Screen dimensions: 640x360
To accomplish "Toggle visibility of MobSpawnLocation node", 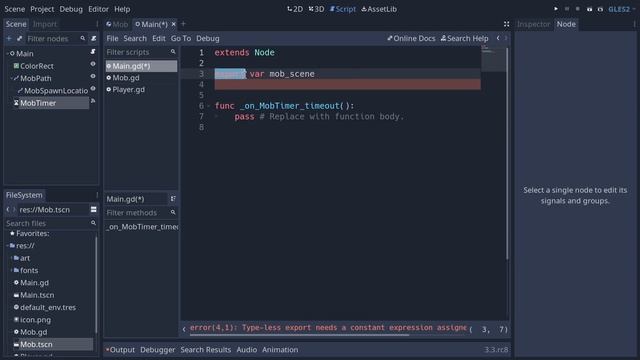I will [x=93, y=89].
